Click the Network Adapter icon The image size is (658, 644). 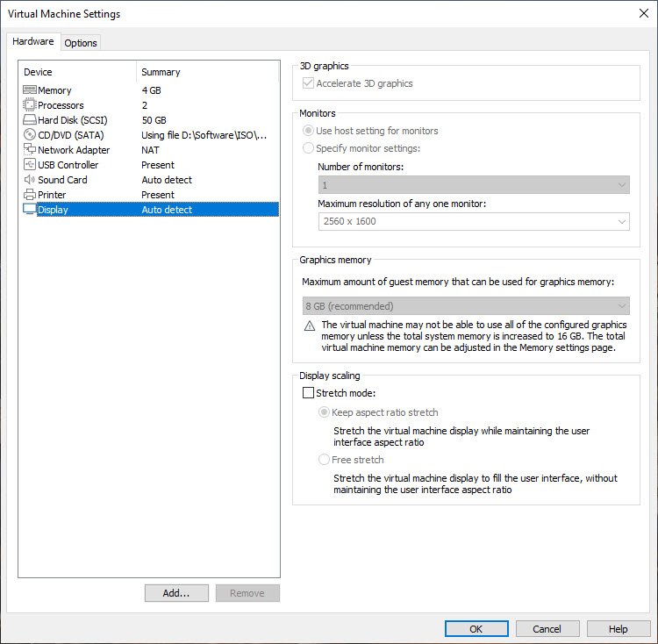(29, 150)
